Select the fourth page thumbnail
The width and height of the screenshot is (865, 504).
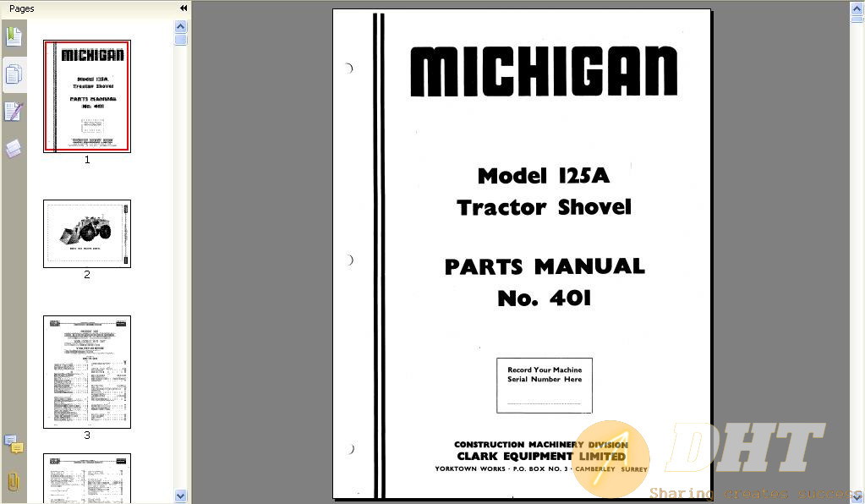pos(87,479)
